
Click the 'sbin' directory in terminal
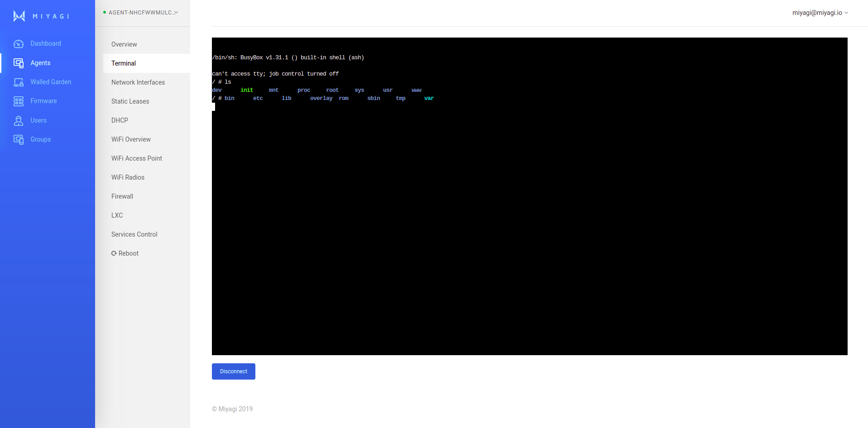374,98
